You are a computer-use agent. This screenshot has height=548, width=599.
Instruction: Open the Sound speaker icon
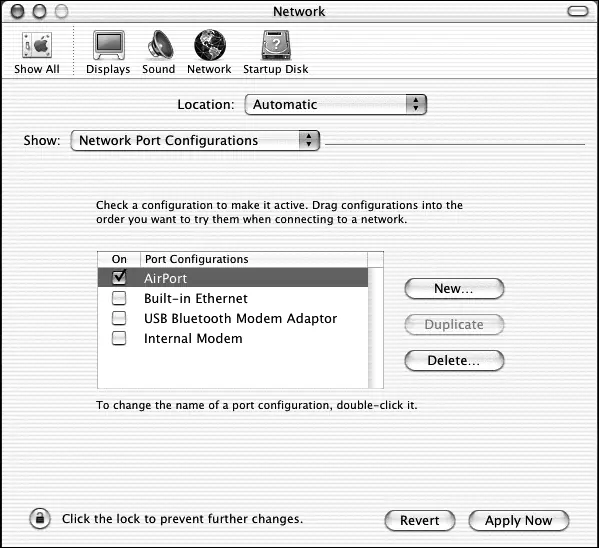click(160, 45)
